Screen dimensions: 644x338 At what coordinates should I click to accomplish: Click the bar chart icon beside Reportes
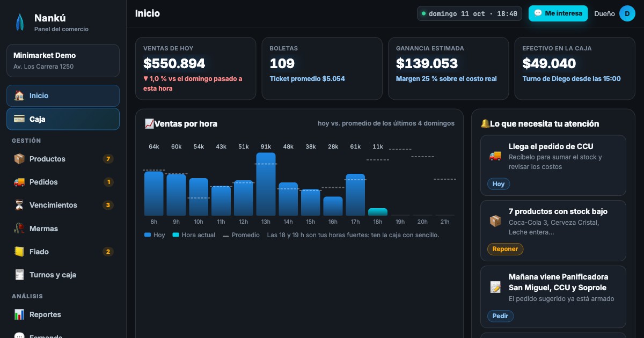pyautogui.click(x=19, y=314)
